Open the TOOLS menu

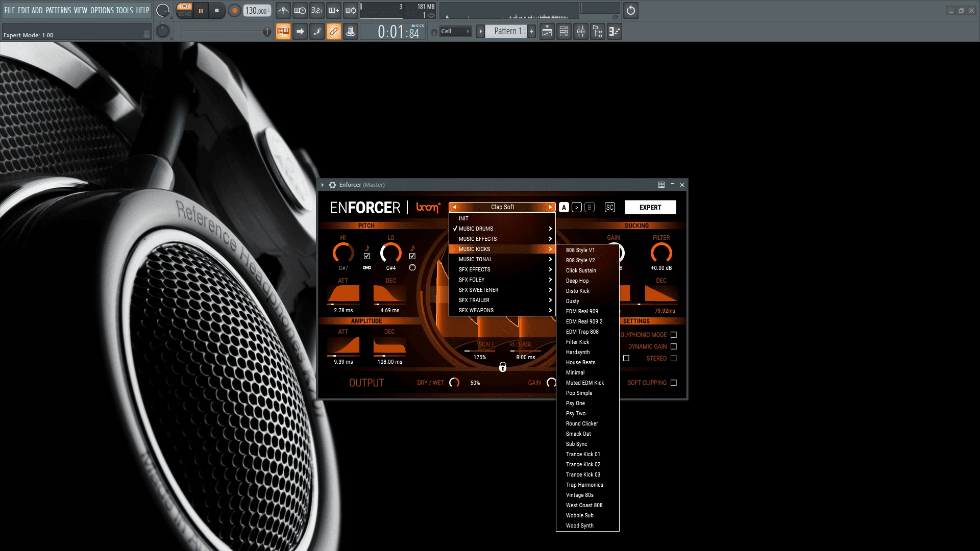(125, 10)
